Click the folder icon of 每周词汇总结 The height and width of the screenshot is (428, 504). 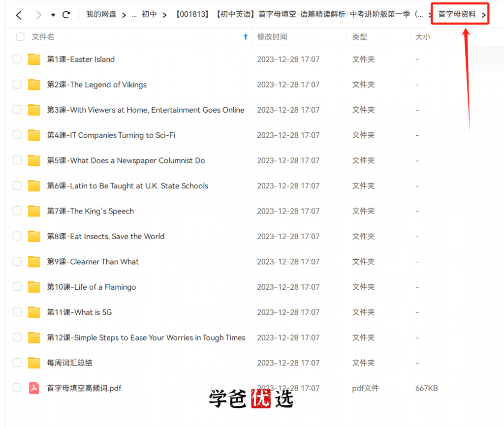34,363
